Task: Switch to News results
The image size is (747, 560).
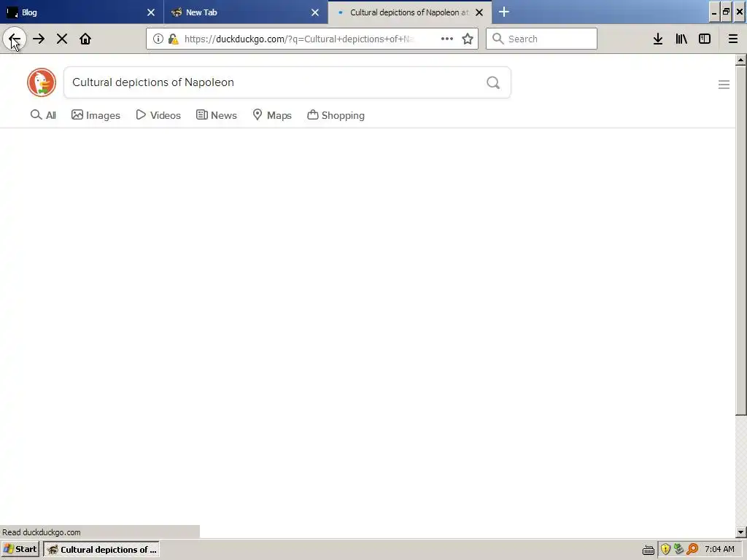Action: 217,115
